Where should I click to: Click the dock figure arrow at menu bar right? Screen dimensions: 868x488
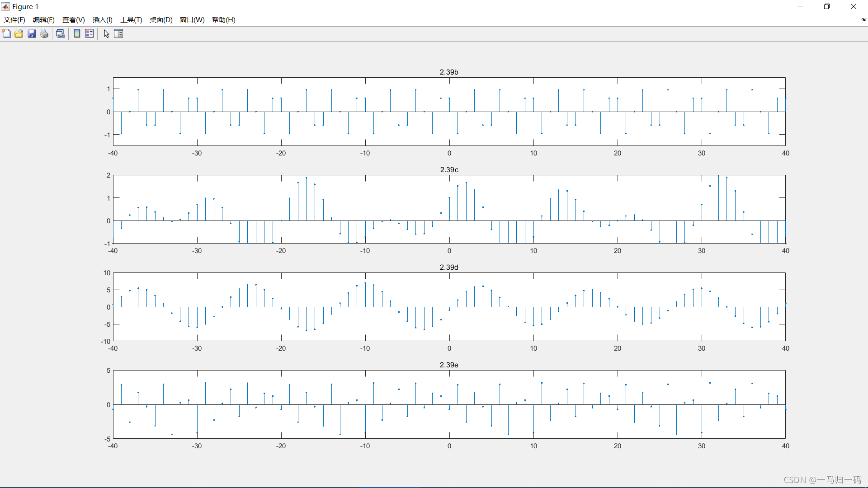click(863, 20)
